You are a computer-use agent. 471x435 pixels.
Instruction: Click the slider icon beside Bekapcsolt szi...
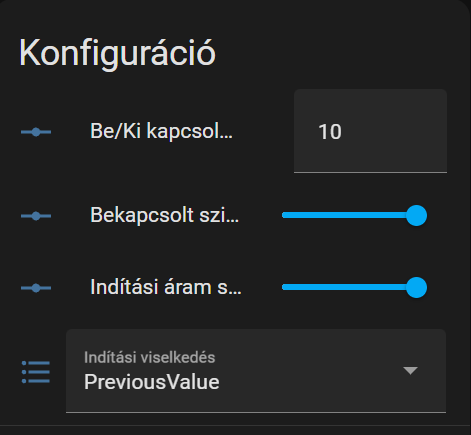click(36, 216)
